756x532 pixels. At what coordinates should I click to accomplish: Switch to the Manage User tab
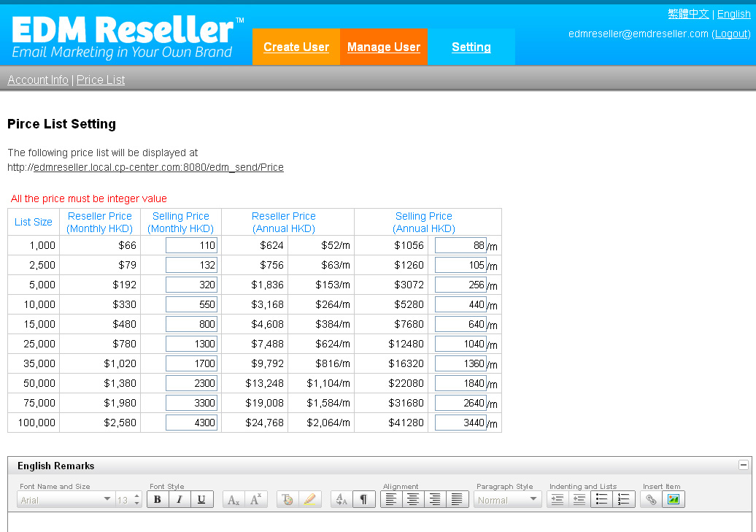(x=384, y=47)
